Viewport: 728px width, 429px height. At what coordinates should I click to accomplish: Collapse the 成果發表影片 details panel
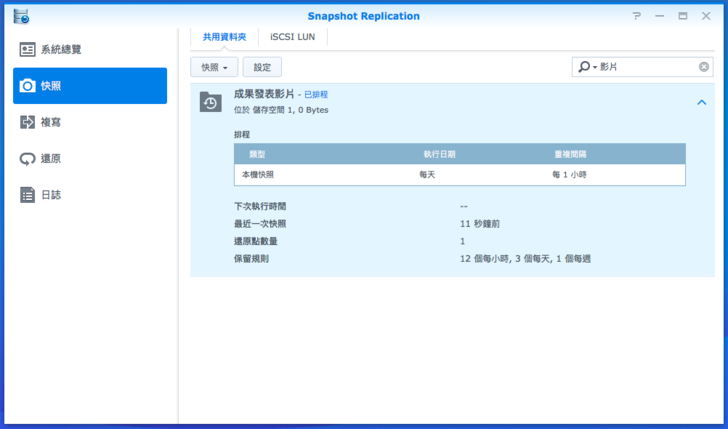pyautogui.click(x=701, y=102)
